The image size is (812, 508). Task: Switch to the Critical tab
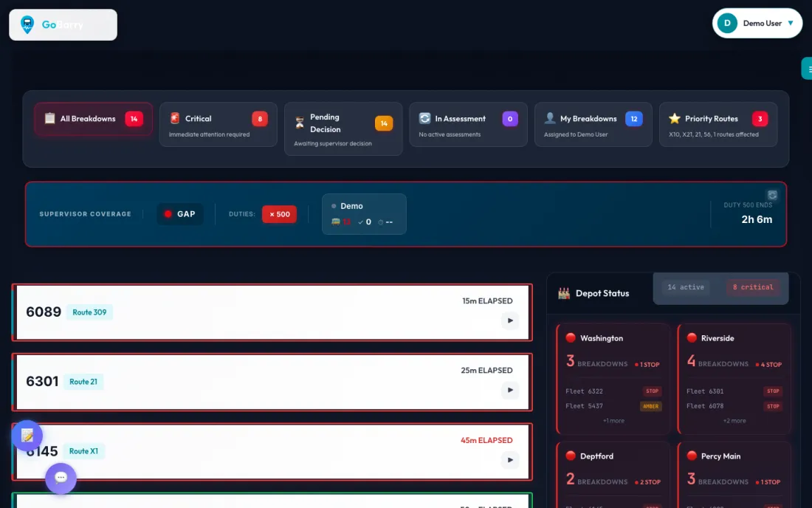pyautogui.click(x=218, y=124)
